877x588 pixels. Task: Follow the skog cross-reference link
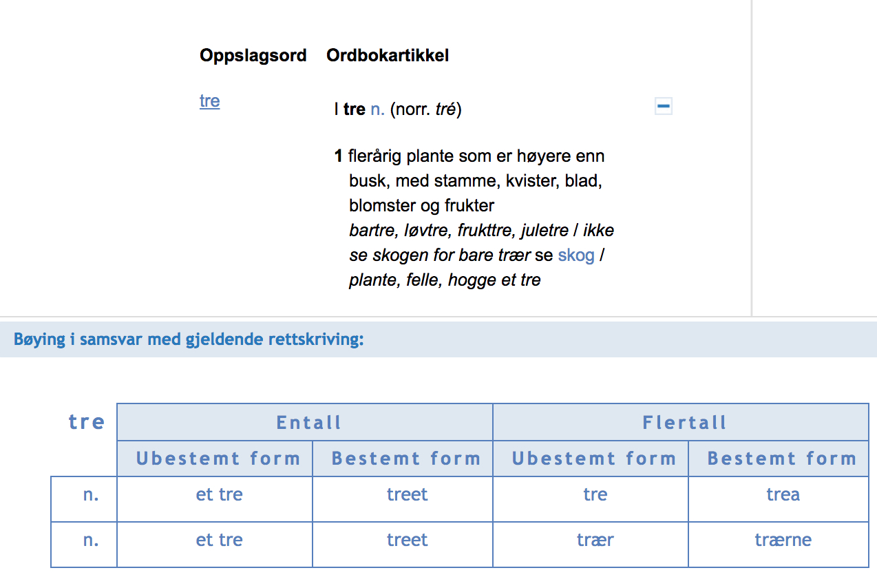pyautogui.click(x=576, y=255)
